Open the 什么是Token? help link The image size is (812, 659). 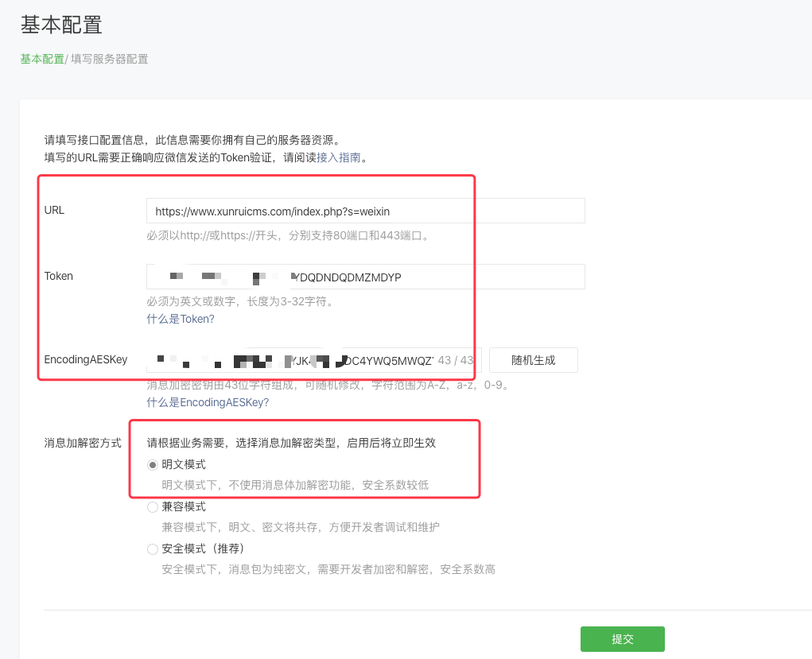181,319
